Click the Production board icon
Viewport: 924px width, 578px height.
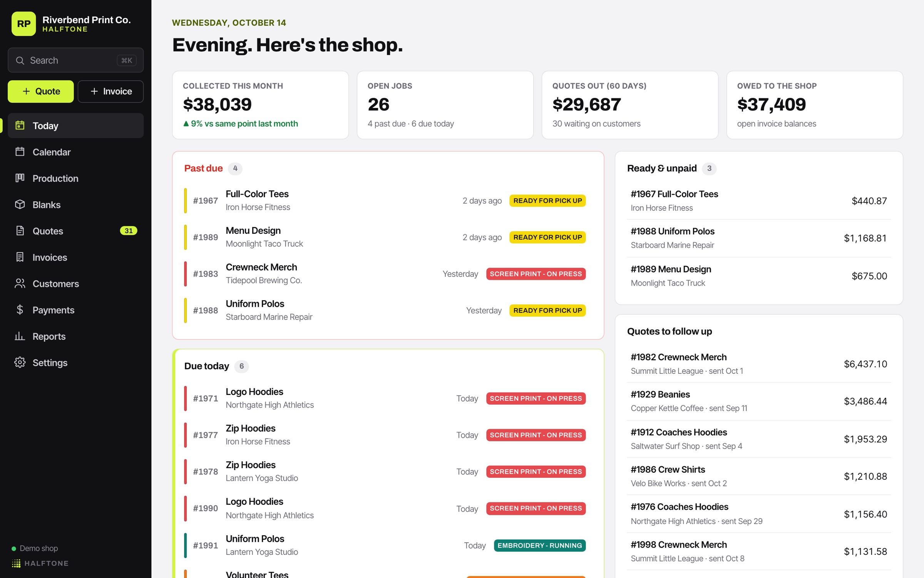20,178
